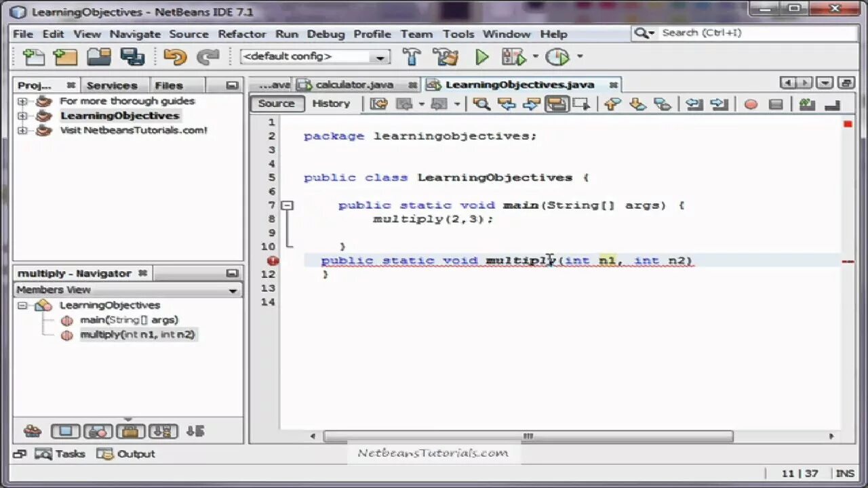Collapse LearningObjectives class node in Navigator

coord(22,306)
